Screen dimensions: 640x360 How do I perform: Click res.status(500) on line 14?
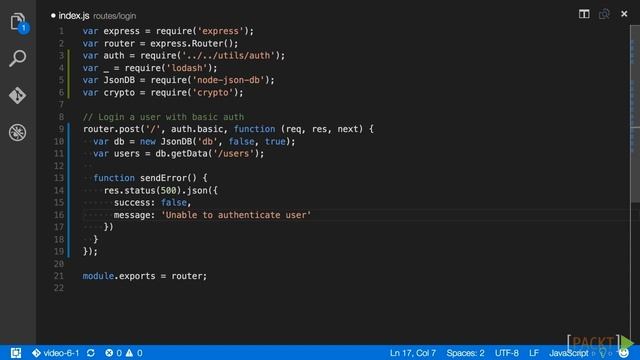coord(142,190)
